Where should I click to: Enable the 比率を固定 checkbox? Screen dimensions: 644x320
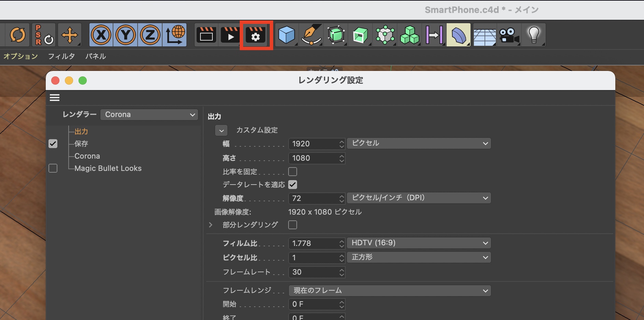293,172
